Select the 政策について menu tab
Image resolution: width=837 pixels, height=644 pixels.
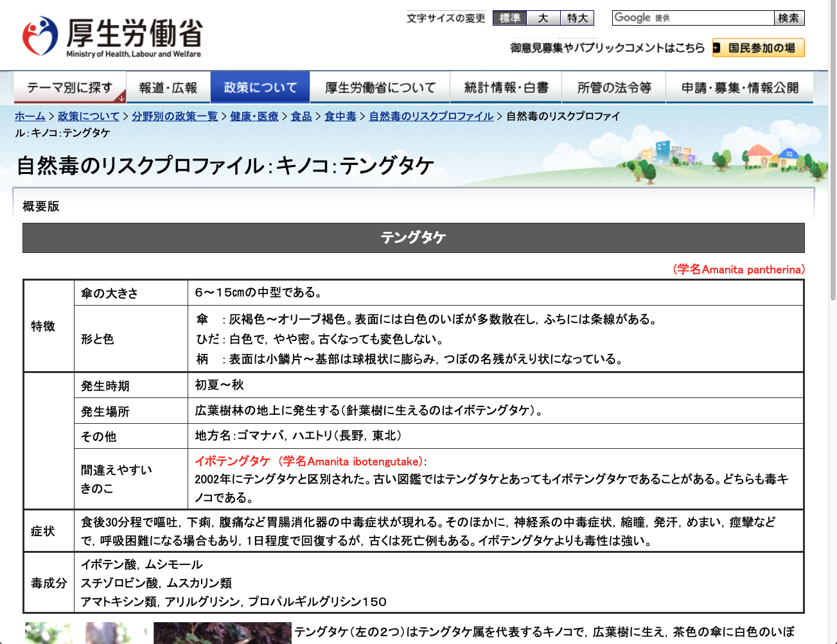pos(260,87)
